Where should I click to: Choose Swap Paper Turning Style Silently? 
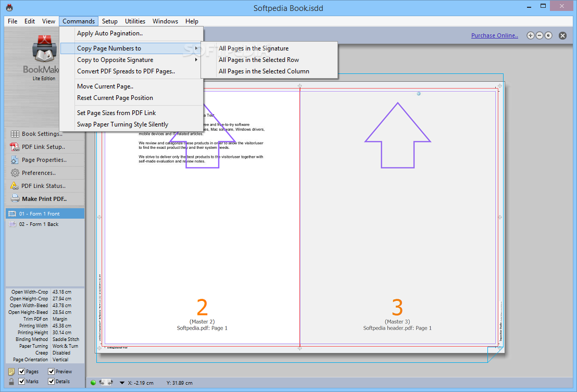click(131, 124)
